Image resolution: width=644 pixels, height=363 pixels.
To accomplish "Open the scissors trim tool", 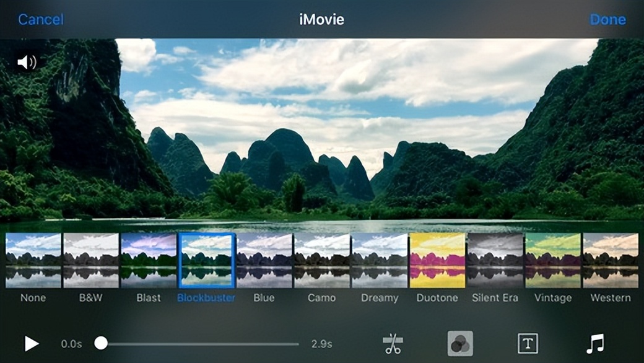I will 393,344.
